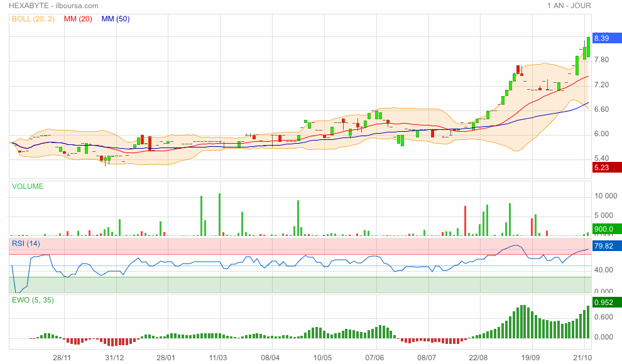Click the 7.20 price axis label
The width and height of the screenshot is (622, 364).
[601, 85]
